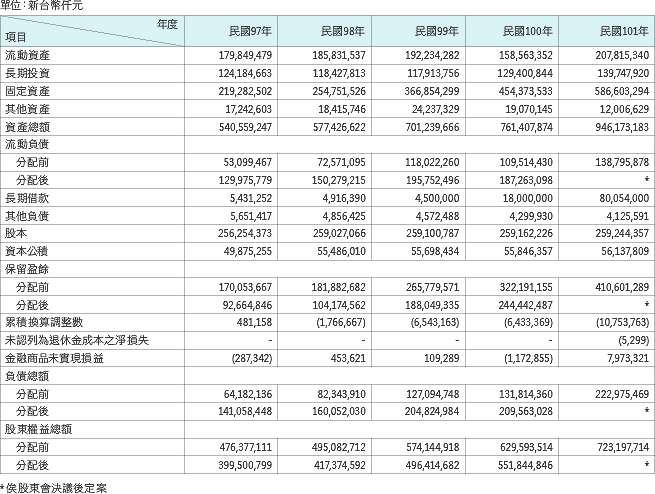Image resolution: width=655 pixels, height=494 pixels.
Task: Select value 366,854,299 in 固定資產 row
Action: [x=432, y=91]
